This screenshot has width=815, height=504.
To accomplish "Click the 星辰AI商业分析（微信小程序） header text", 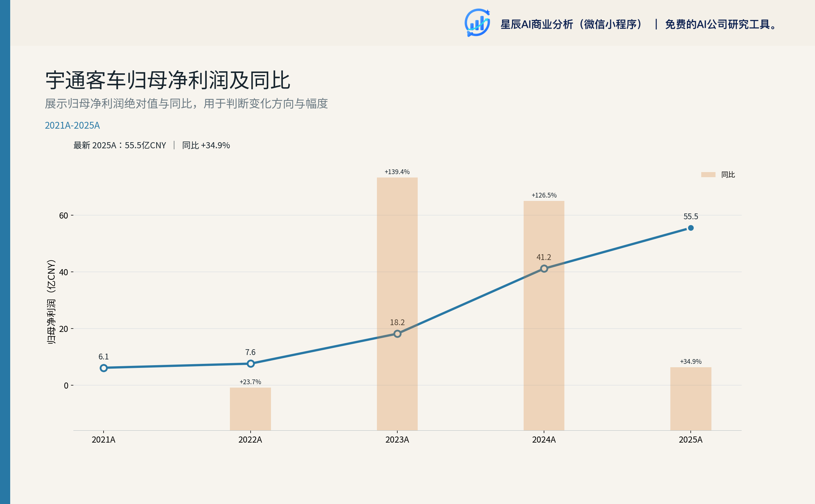I will [x=572, y=24].
